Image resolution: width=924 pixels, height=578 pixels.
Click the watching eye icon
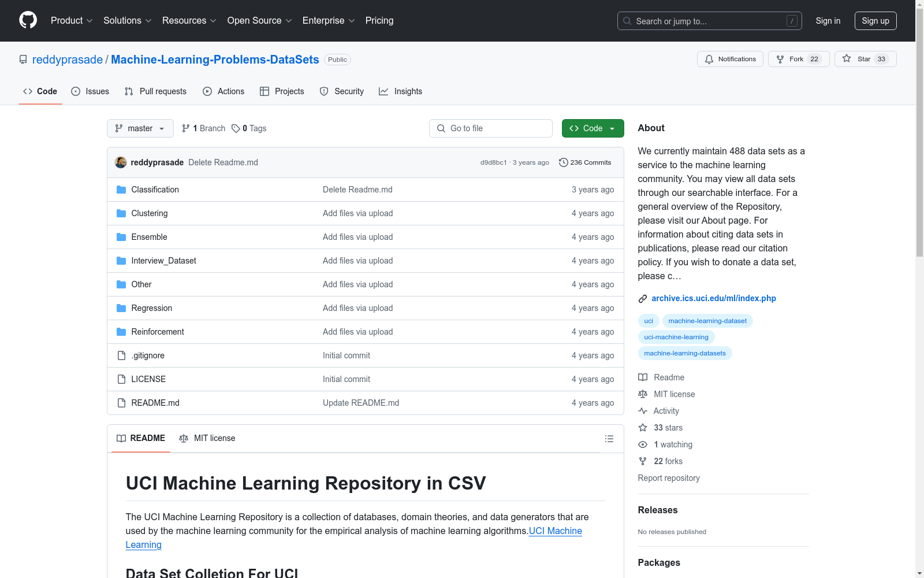pos(643,444)
